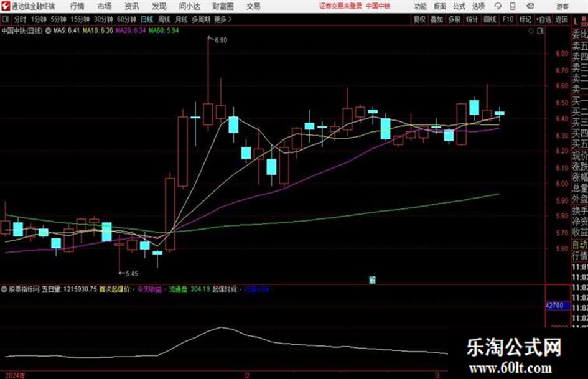Viewport: 588px width, 379px height.
Task: Switch to 1分钟 period tab
Action: [x=39, y=19]
